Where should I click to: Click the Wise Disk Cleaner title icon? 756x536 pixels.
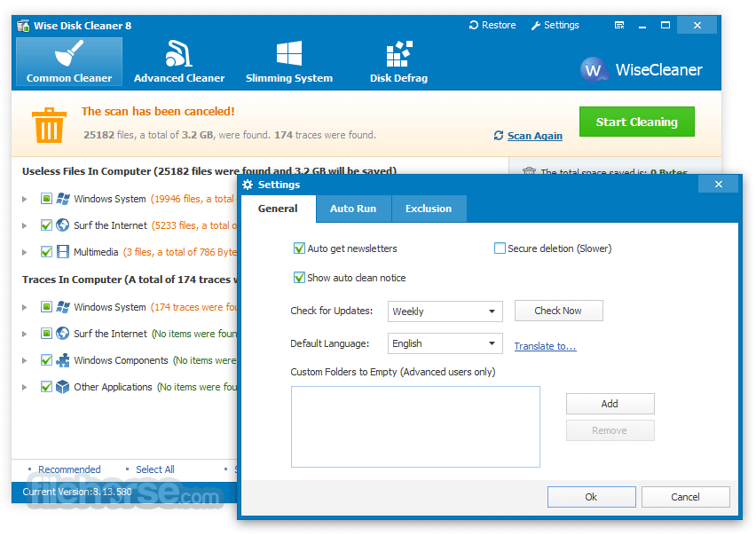pyautogui.click(x=23, y=26)
